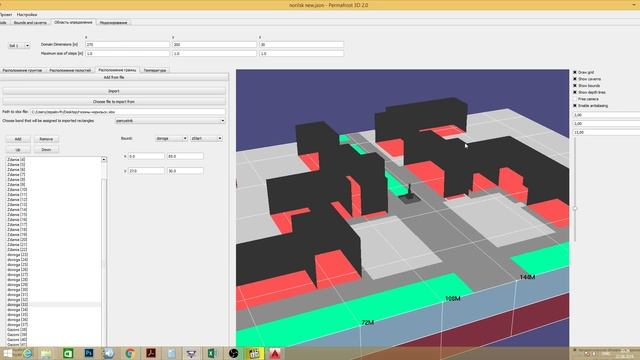Open the Расположение грунтов tab

tap(22, 70)
